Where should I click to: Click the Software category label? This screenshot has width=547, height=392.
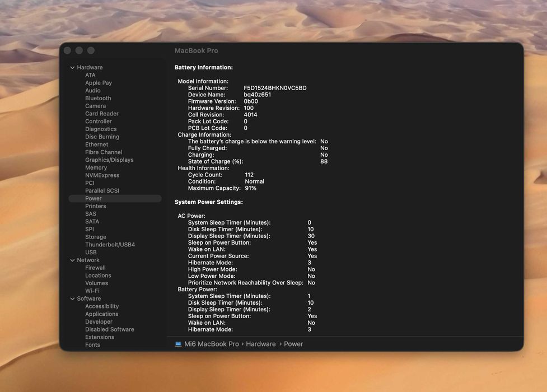tap(88, 298)
